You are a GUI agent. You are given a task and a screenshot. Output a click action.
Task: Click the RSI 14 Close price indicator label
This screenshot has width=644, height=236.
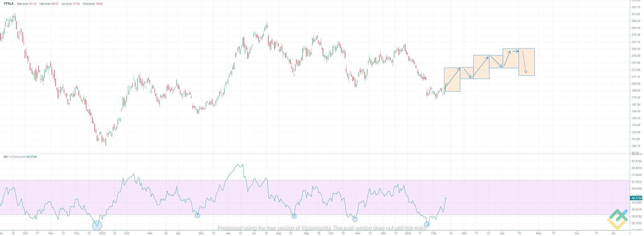click(x=15, y=157)
